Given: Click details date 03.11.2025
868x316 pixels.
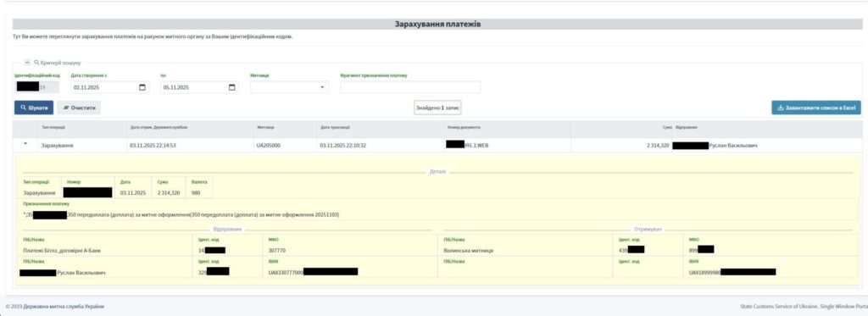Looking at the screenshot, I should [133, 193].
